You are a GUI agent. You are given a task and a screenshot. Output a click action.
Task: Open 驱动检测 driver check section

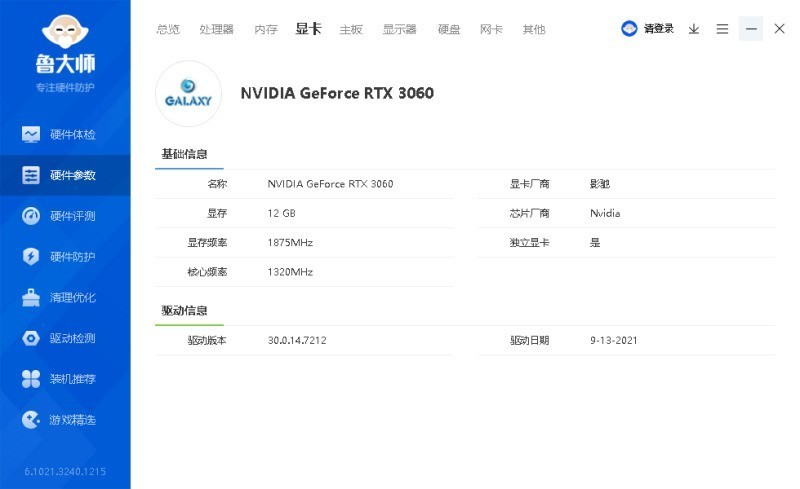click(65, 338)
